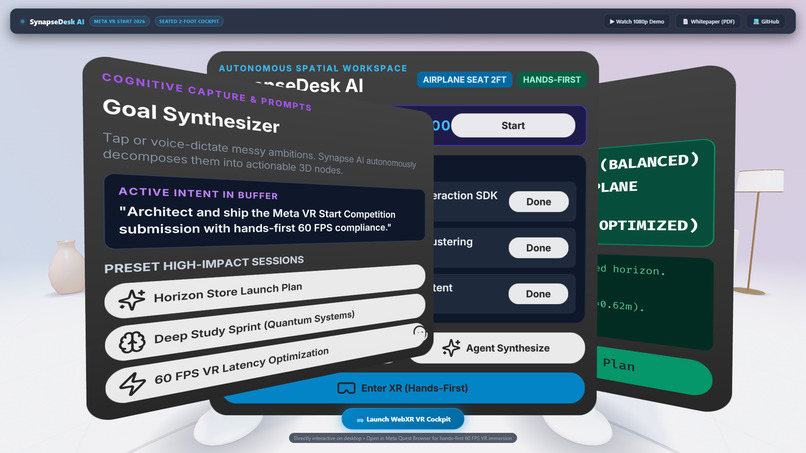The height and width of the screenshot is (453, 806).
Task: Click the GitHub icon in the top bar
Action: pos(756,22)
